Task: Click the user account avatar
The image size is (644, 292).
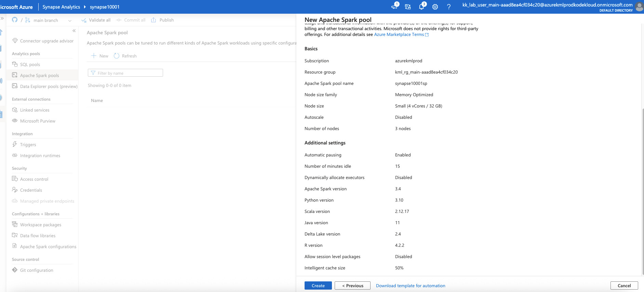Action: pos(640,7)
